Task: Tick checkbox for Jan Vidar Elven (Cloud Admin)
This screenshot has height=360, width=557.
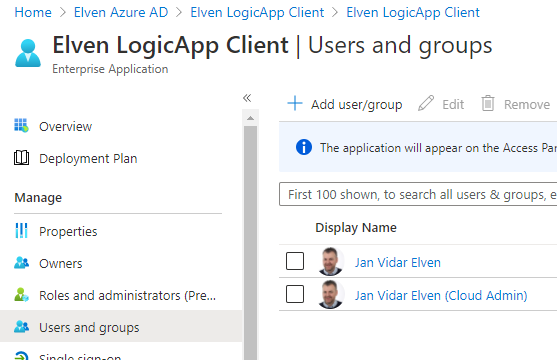Action: 295,294
